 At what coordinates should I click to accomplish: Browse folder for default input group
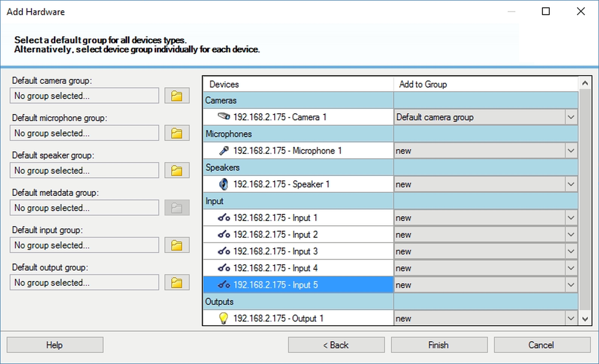point(177,245)
